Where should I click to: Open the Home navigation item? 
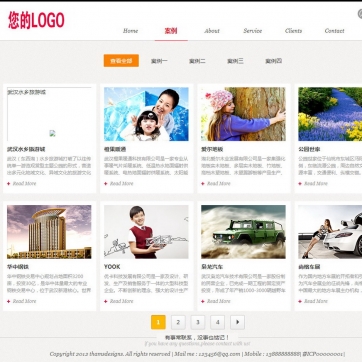pyautogui.click(x=130, y=31)
